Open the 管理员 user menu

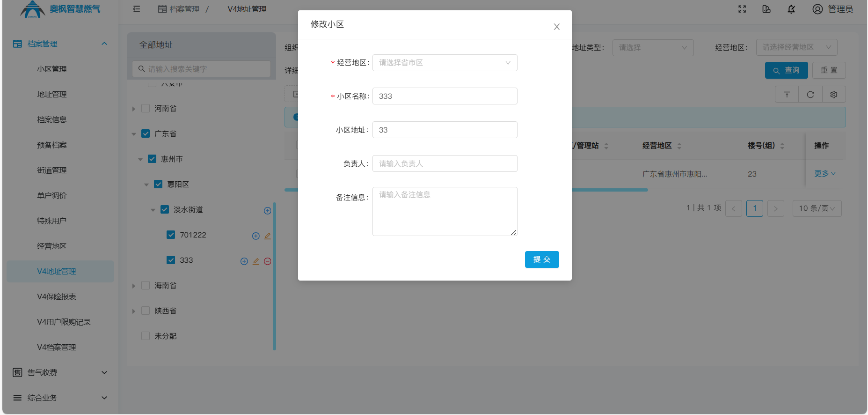832,9
